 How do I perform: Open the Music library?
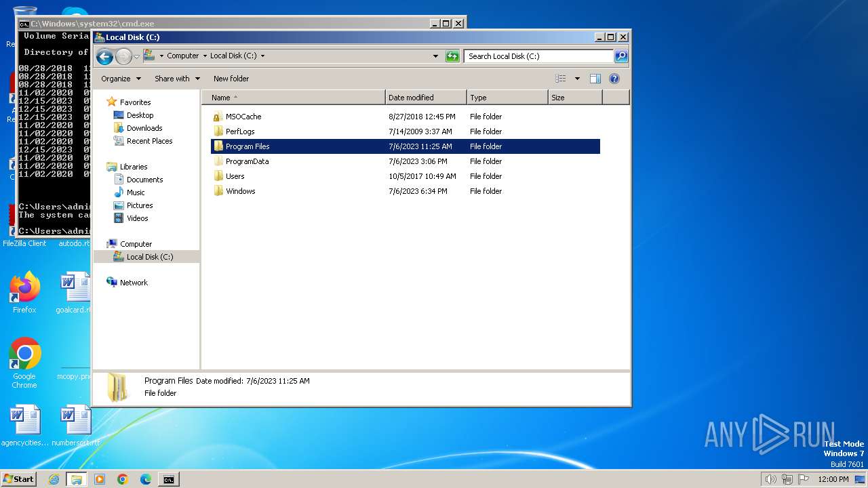click(136, 192)
